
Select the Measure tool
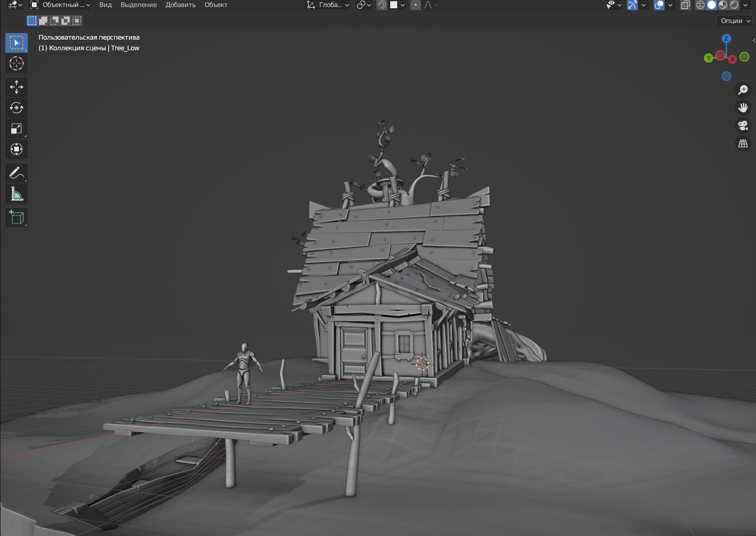coord(17,193)
